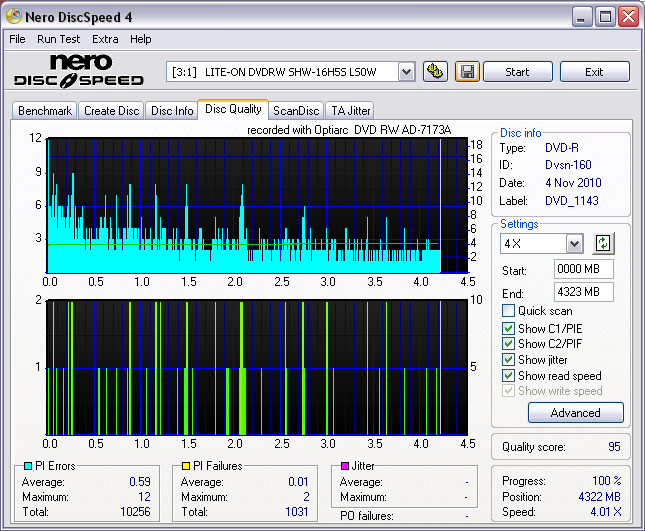The width and height of the screenshot is (645, 531).
Task: Click the PI Failures average 0.01 value
Action: (x=298, y=482)
